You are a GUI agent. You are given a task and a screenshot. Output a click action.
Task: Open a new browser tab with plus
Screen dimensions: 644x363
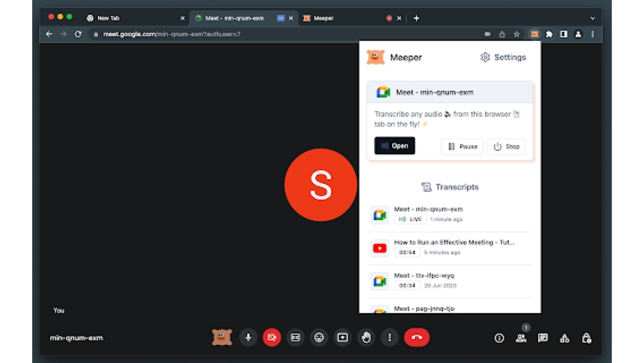(417, 18)
